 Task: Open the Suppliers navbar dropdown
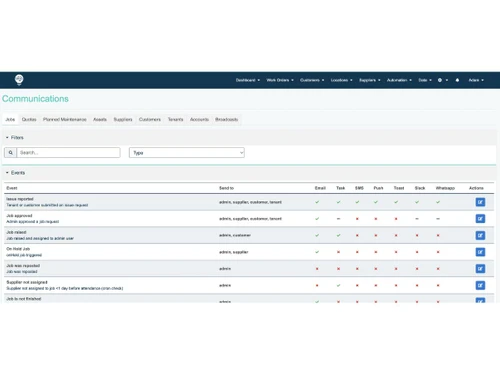point(370,80)
